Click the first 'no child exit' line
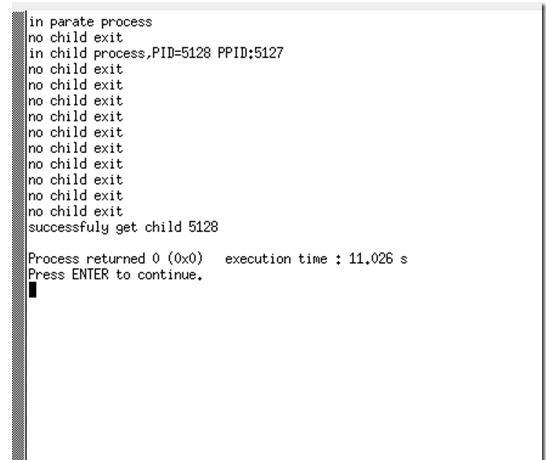 point(76,38)
